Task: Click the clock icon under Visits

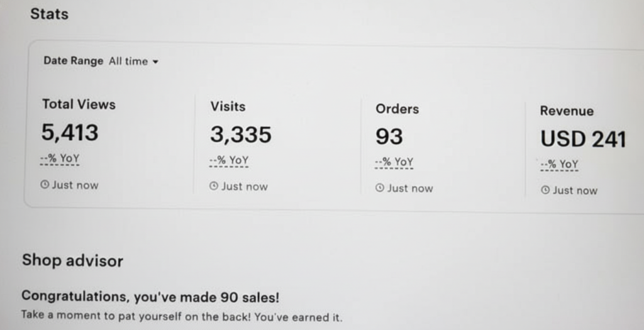Action: click(x=214, y=186)
